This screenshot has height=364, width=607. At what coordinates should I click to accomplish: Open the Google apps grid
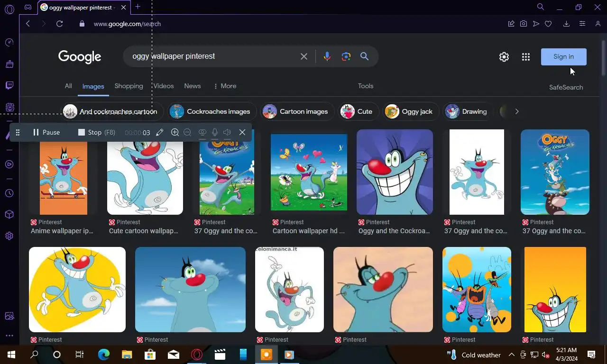pos(526,57)
